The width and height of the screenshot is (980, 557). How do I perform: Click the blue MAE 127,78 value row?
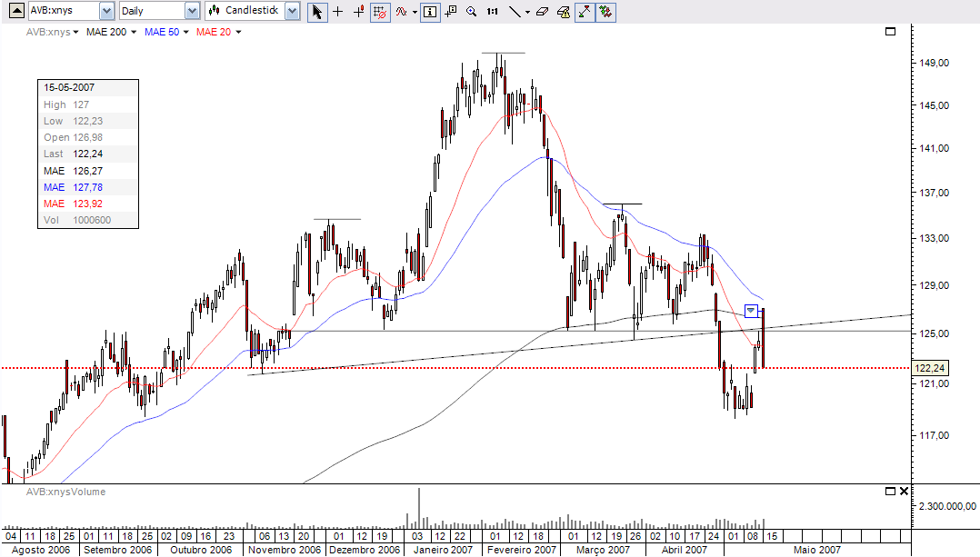87,187
